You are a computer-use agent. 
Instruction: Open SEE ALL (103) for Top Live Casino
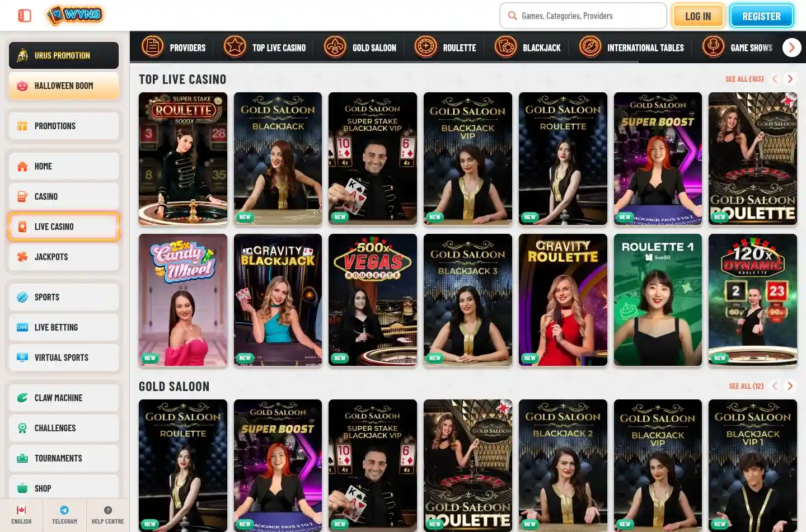pyautogui.click(x=744, y=79)
